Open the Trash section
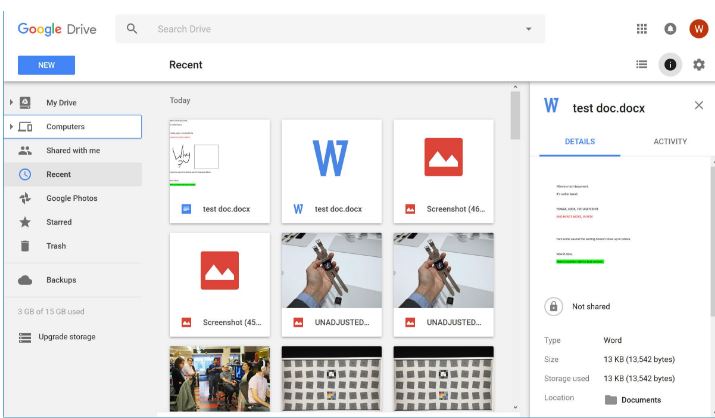 coord(56,246)
